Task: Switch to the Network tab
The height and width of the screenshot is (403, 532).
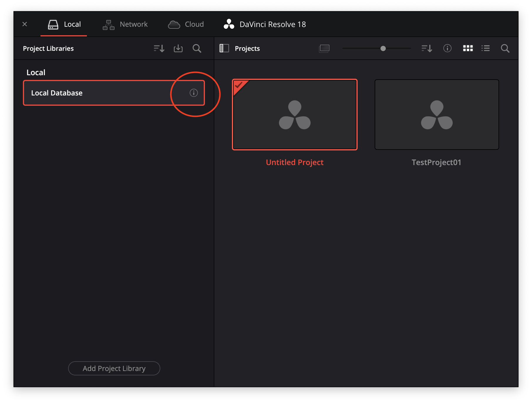Action: point(125,24)
